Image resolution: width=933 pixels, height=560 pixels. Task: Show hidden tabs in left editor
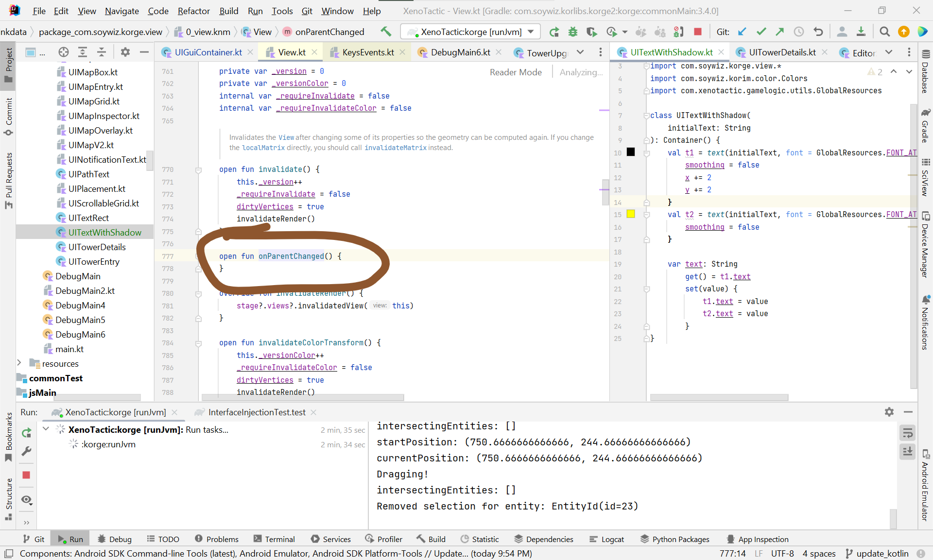pyautogui.click(x=580, y=52)
